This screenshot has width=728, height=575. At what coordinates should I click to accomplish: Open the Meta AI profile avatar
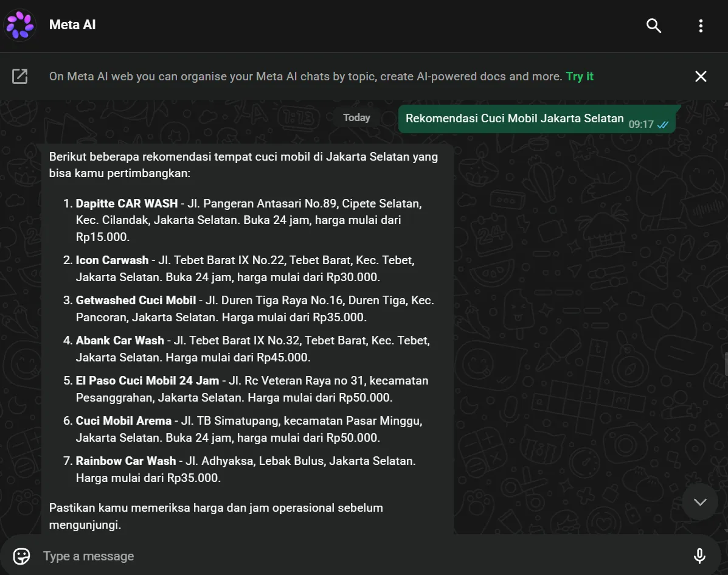(x=19, y=25)
